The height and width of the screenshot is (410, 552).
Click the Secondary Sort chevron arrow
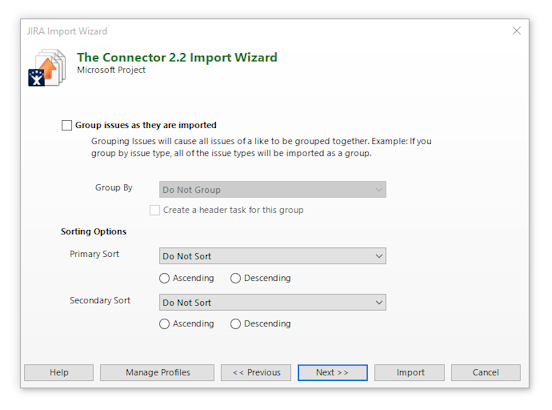(379, 302)
